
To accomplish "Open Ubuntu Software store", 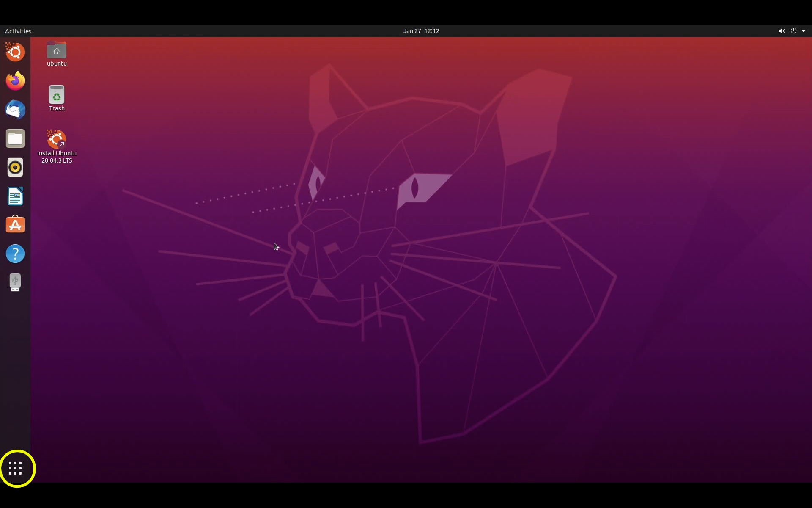I will coord(15,225).
